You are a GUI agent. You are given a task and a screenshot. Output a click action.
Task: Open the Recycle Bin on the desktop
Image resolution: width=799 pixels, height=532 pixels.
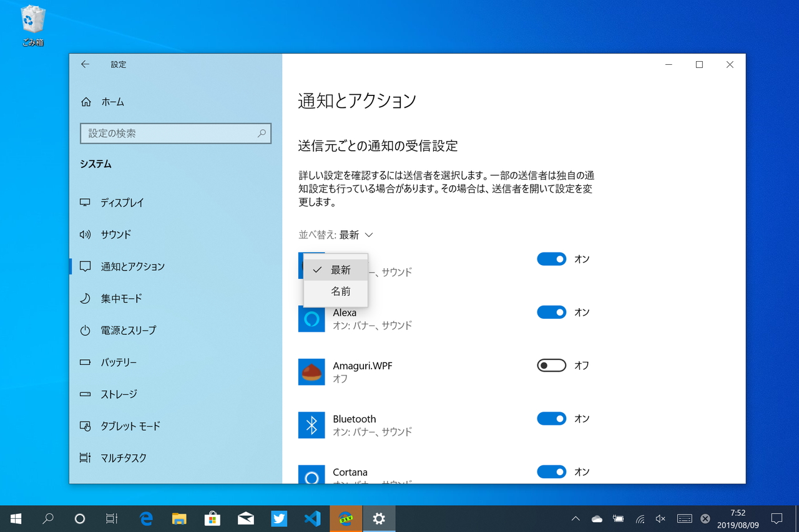(32, 26)
